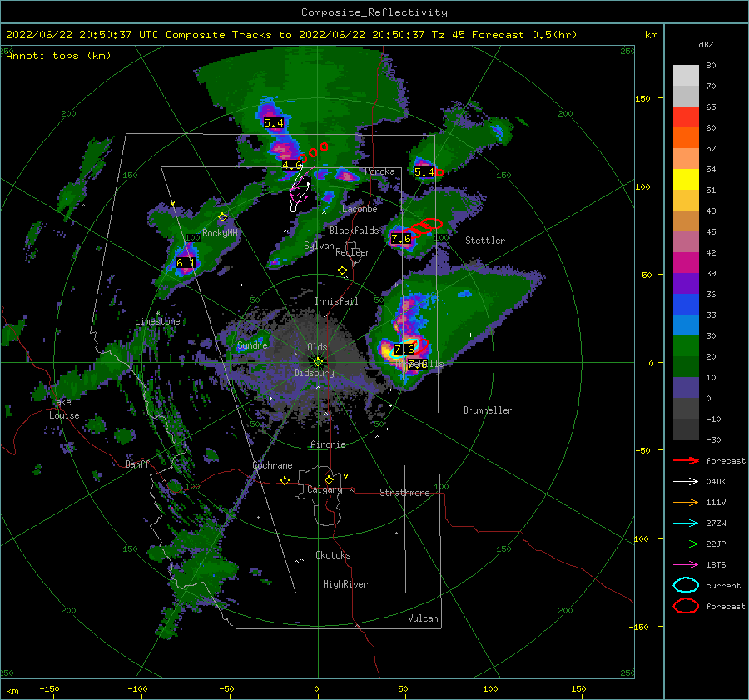
Task: Click the yellow diamond marker below RedDeer
Action: [x=342, y=271]
